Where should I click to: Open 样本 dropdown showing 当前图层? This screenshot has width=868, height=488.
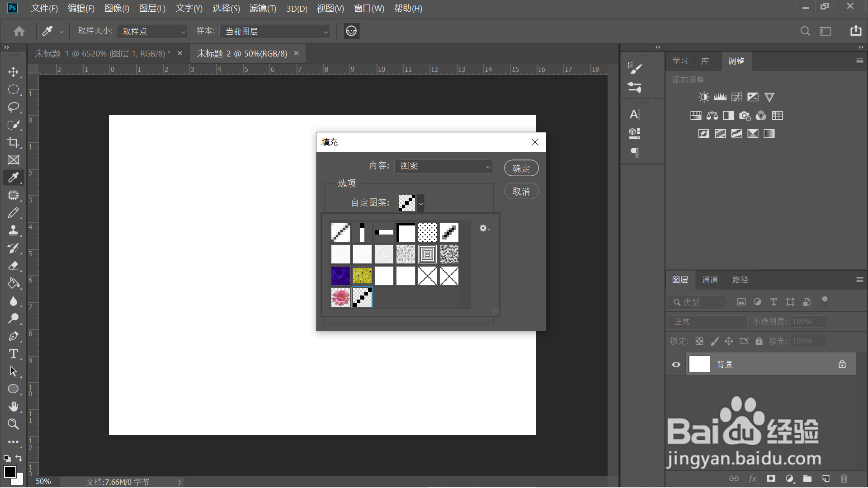pyautogui.click(x=275, y=32)
